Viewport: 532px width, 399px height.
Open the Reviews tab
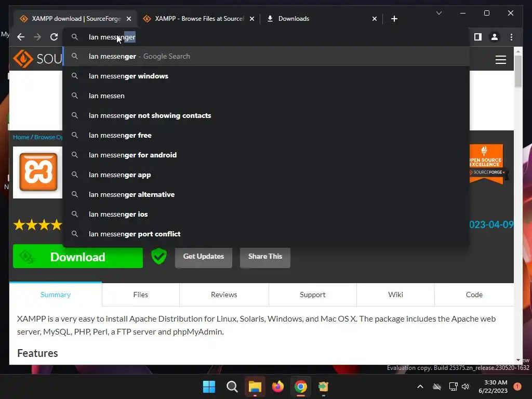coord(224,295)
